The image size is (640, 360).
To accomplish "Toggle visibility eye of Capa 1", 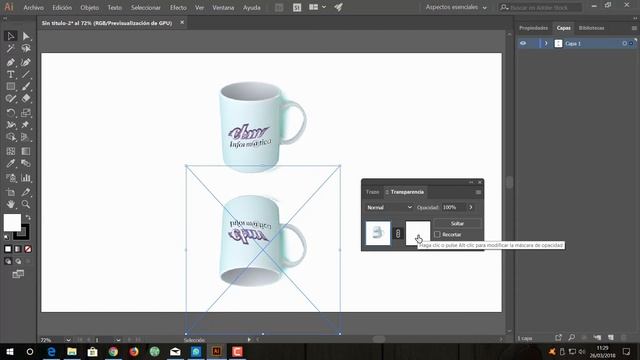I will click(x=523, y=43).
